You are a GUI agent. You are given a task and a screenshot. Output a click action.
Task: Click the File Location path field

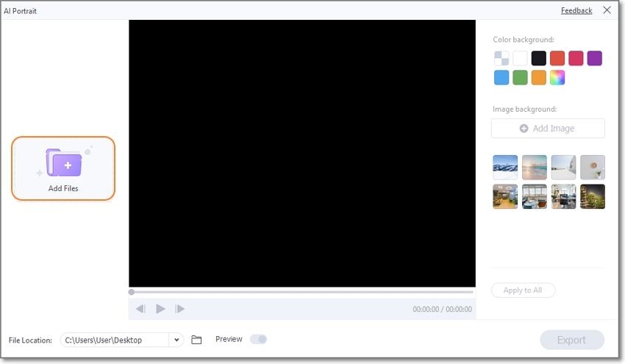click(x=115, y=340)
